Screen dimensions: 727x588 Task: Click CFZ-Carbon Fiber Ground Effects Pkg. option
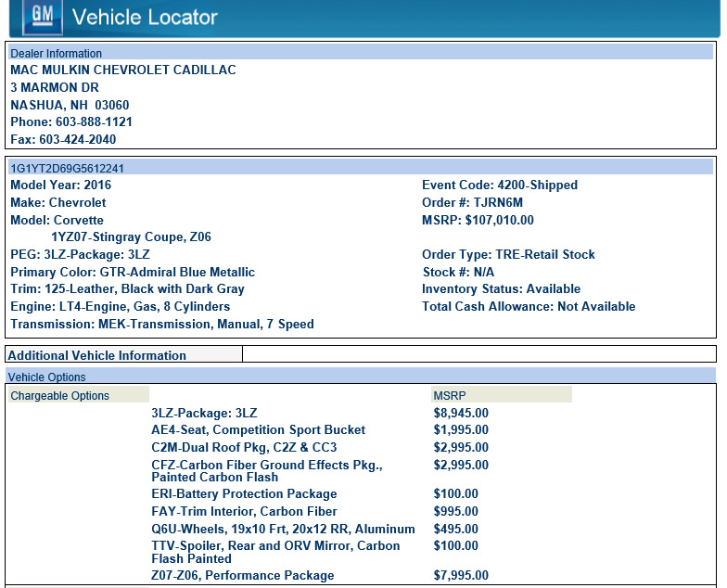point(267,471)
